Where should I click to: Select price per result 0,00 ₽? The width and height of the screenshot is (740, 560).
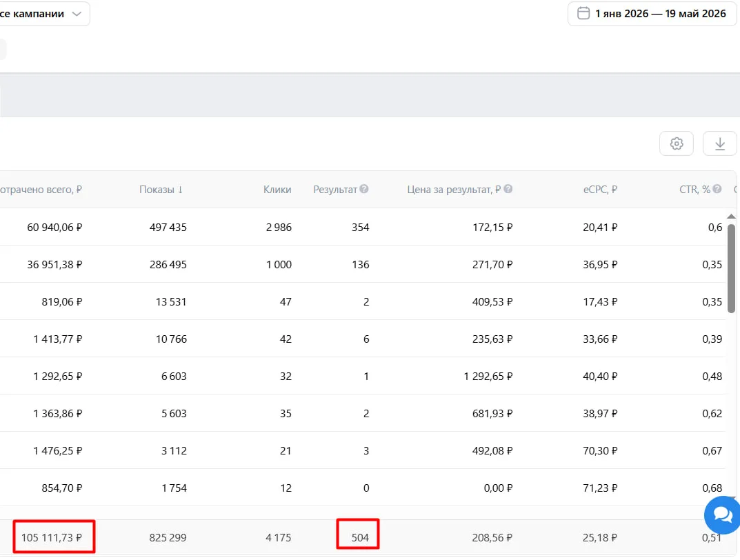click(x=498, y=488)
